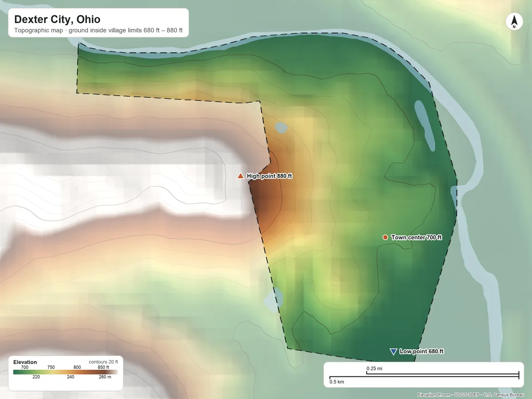
Task: Click the '0.5 km' scale bar label
Action: [x=336, y=382]
